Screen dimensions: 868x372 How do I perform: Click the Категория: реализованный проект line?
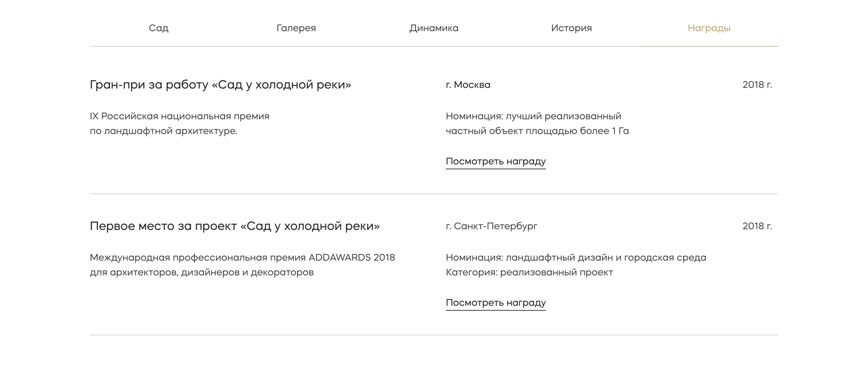point(529,272)
